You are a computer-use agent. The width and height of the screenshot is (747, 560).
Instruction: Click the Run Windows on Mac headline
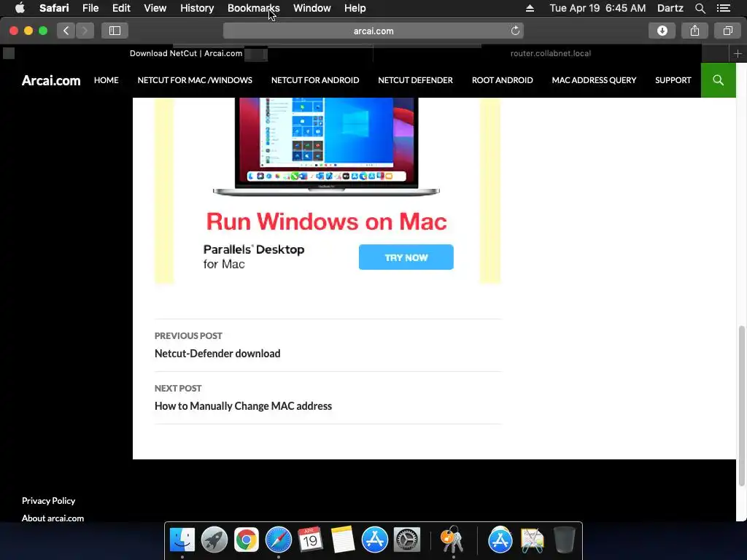[326, 222]
